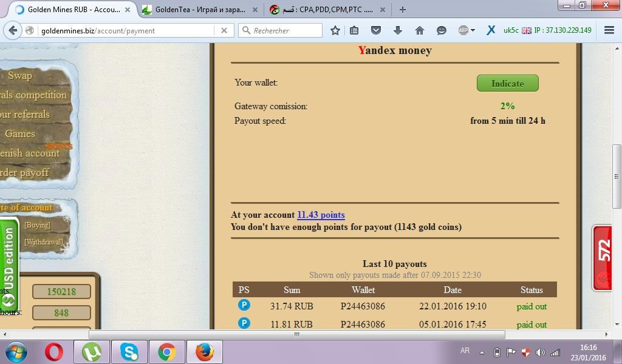Open Your referrals in the sidebar
Viewport: 622px width, 364px height.
click(x=25, y=115)
